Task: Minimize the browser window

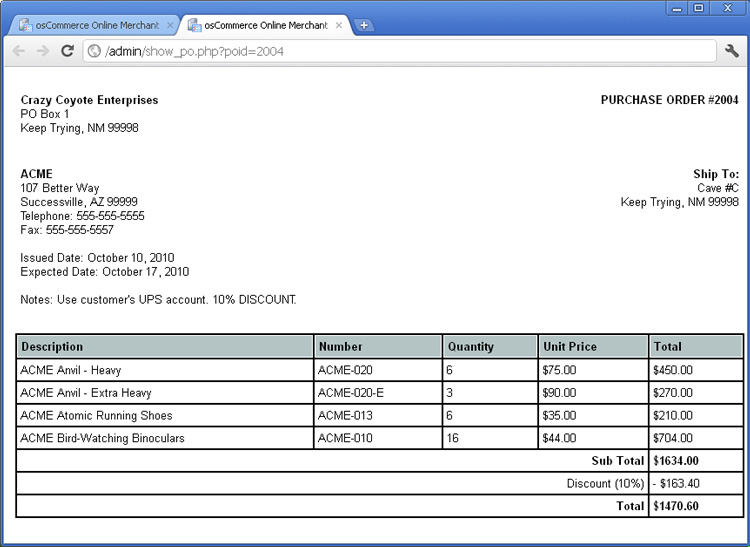Action: point(676,9)
